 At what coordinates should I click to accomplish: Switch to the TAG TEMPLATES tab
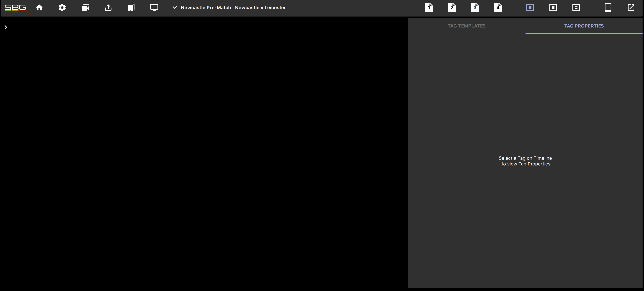467,26
